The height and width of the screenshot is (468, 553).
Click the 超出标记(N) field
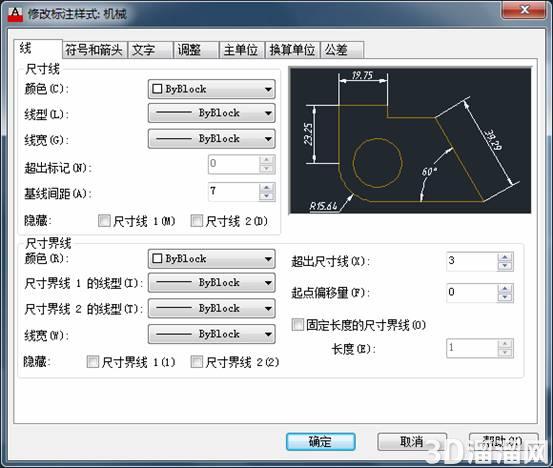coord(234,164)
